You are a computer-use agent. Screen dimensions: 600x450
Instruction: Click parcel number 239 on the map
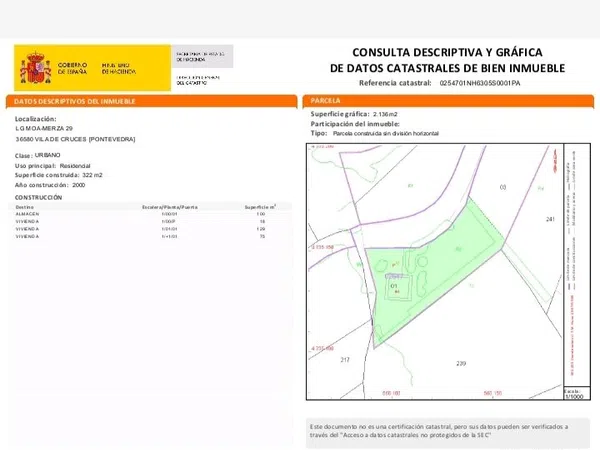point(461,363)
